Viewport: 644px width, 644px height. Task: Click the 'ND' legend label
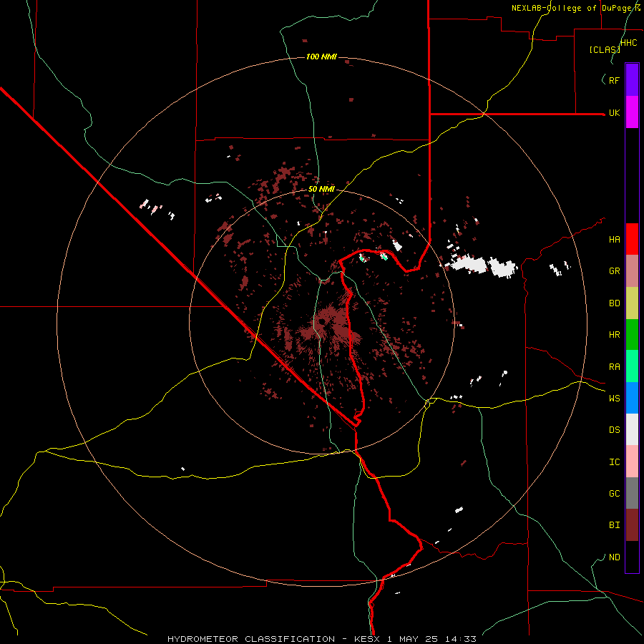pos(614,557)
